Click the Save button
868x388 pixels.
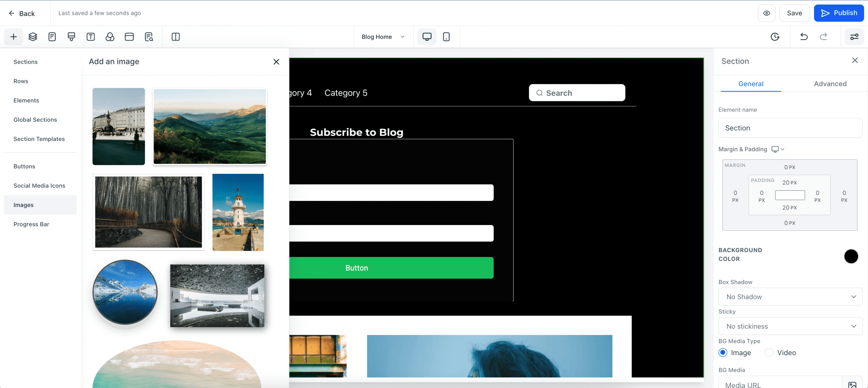[x=794, y=13]
